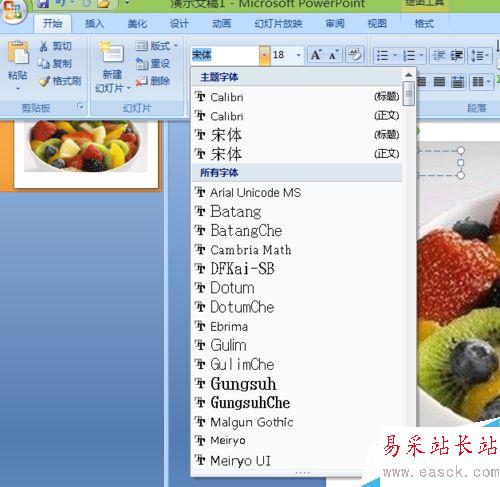
Task: Click the distributed alignment icon
Action: 457,81
